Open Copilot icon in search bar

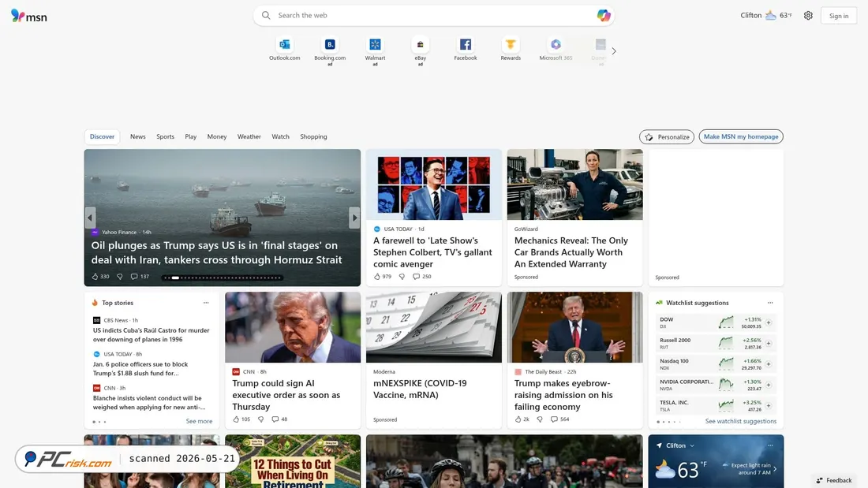(604, 16)
